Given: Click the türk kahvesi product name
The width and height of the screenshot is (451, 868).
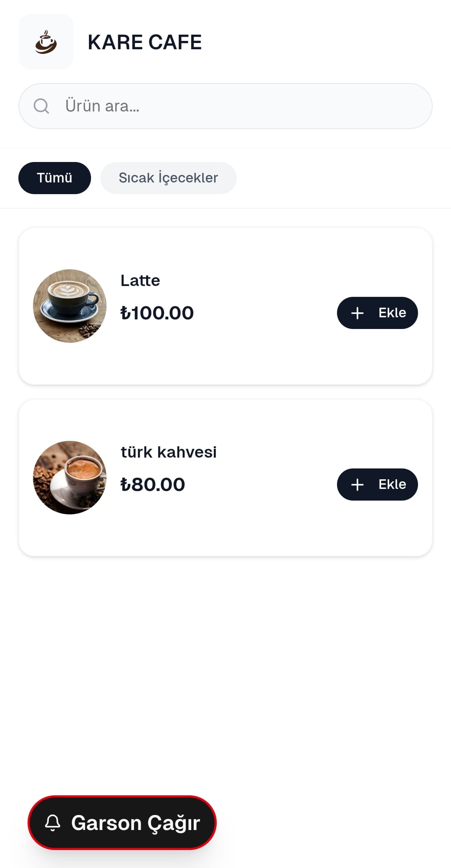Looking at the screenshot, I should [169, 452].
